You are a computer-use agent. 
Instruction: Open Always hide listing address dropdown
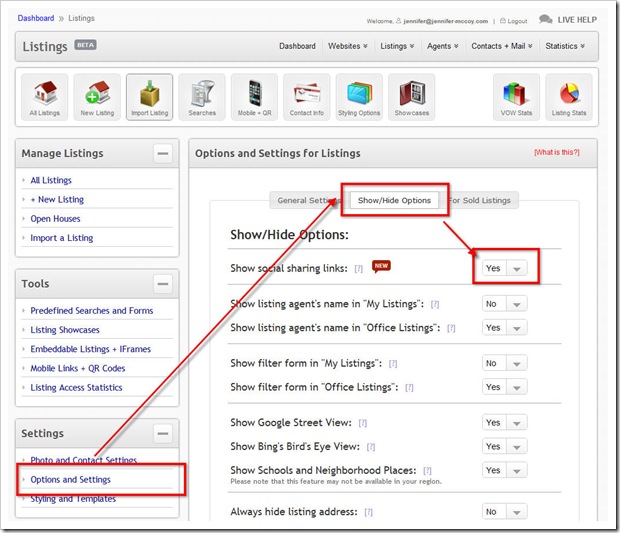[x=505, y=512]
